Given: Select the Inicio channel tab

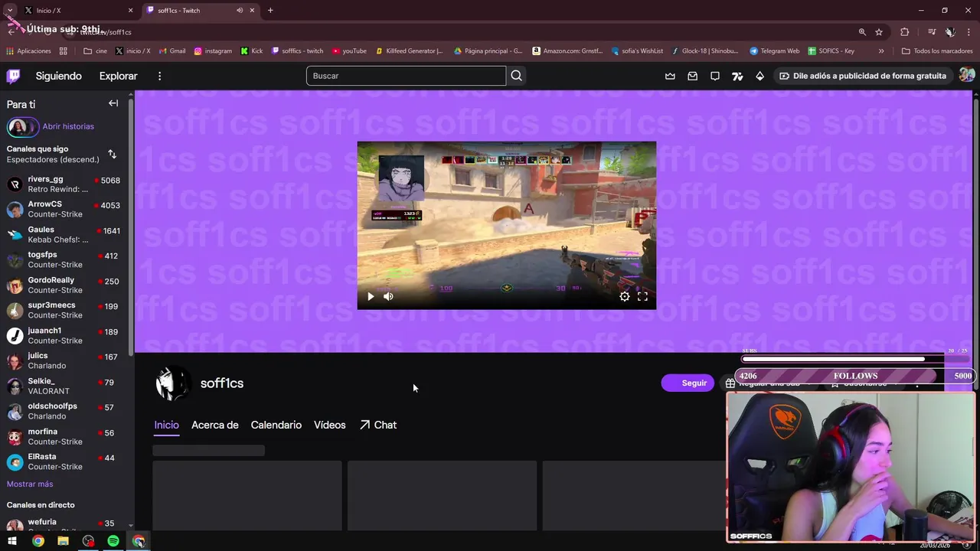Looking at the screenshot, I should 166,425.
